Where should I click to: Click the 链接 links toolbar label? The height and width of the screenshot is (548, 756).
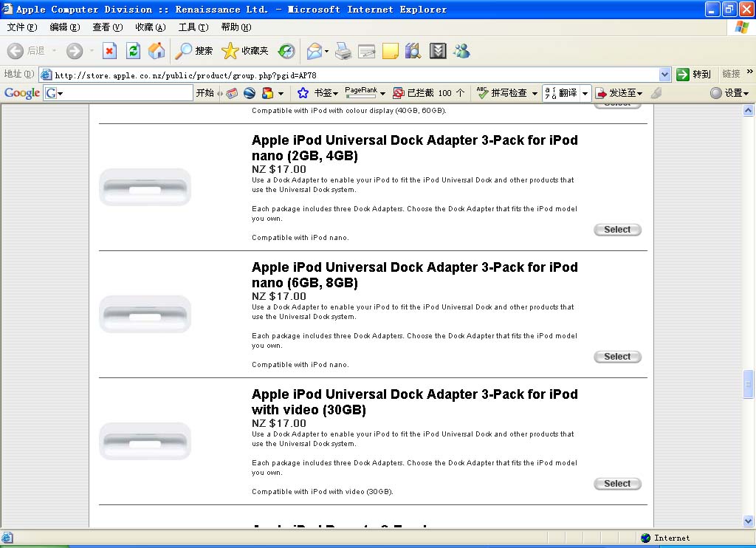click(731, 74)
